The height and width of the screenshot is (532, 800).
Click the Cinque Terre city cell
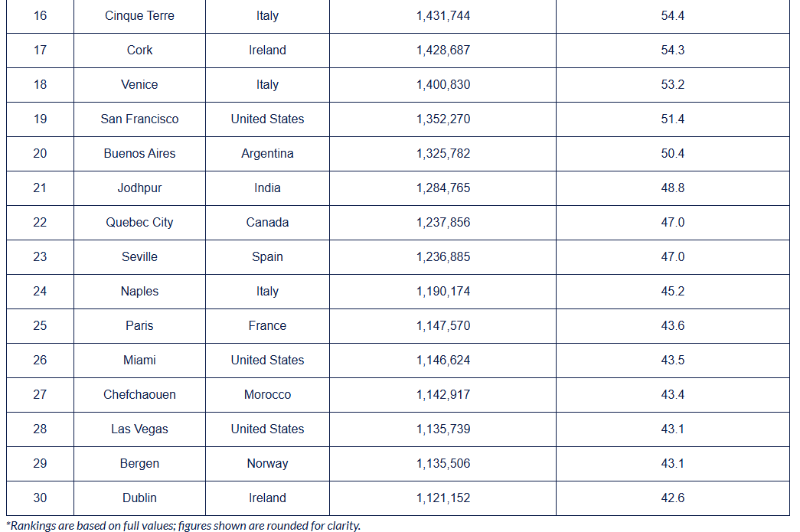tap(139, 15)
